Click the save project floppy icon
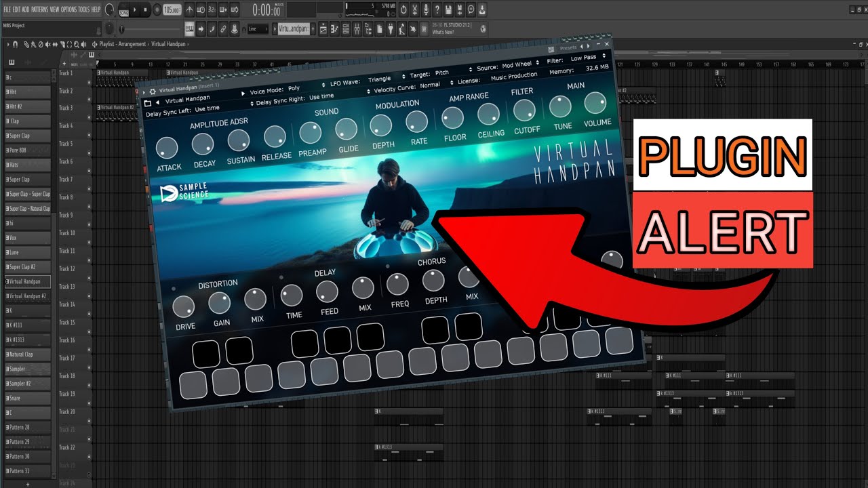 coord(448,9)
